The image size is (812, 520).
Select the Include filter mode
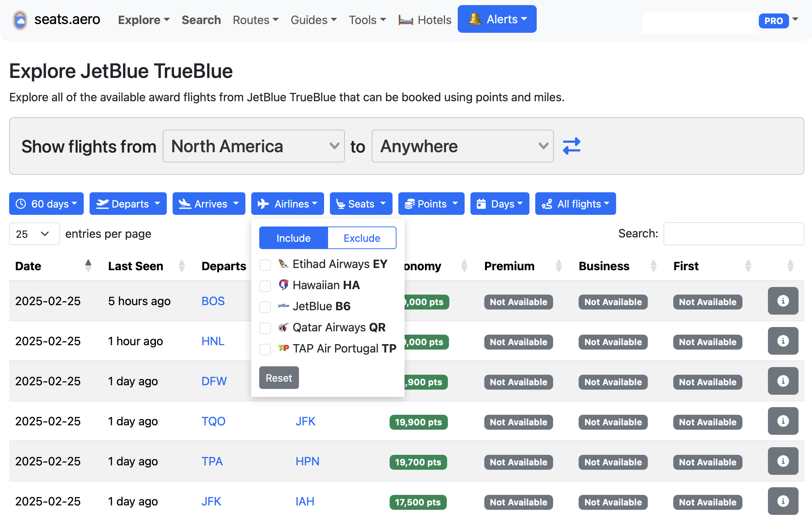point(293,238)
